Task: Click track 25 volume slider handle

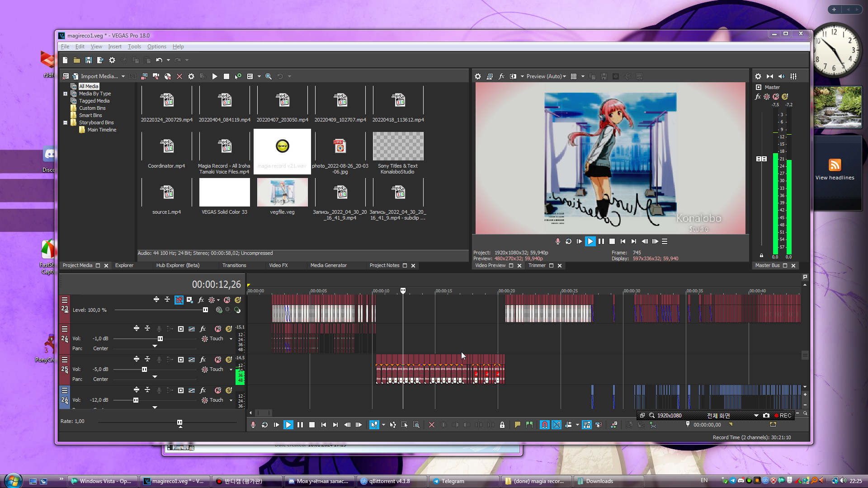Action: tap(144, 370)
